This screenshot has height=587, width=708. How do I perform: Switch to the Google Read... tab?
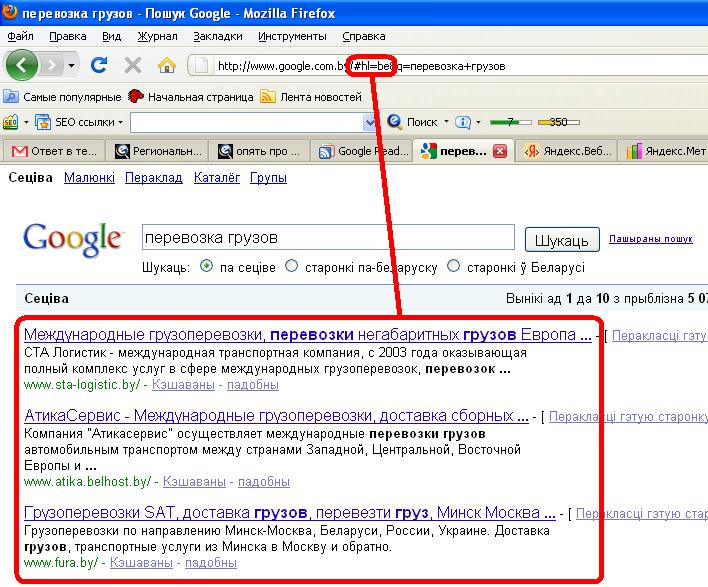coord(362,151)
